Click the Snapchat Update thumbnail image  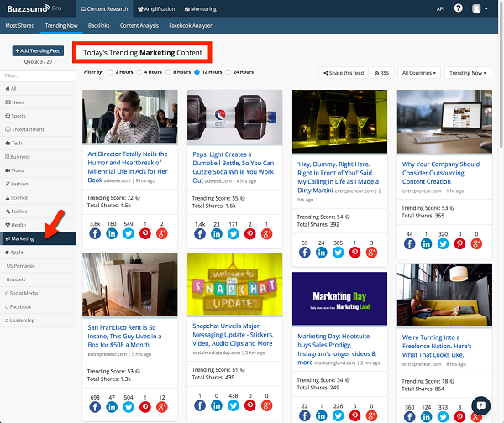coord(234,285)
